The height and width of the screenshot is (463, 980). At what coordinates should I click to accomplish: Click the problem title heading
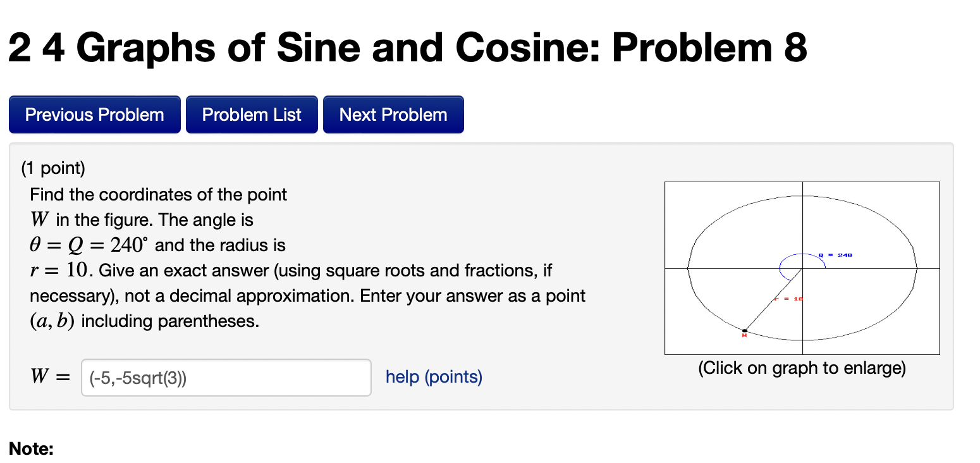[408, 47]
